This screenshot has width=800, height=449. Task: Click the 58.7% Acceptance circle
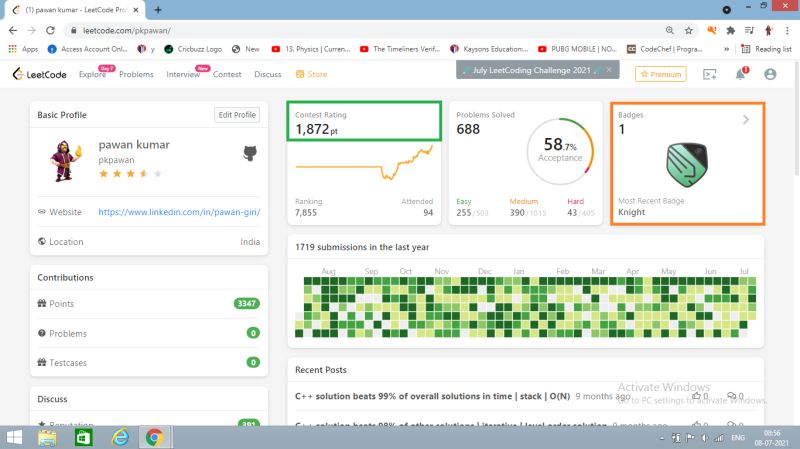[560, 152]
